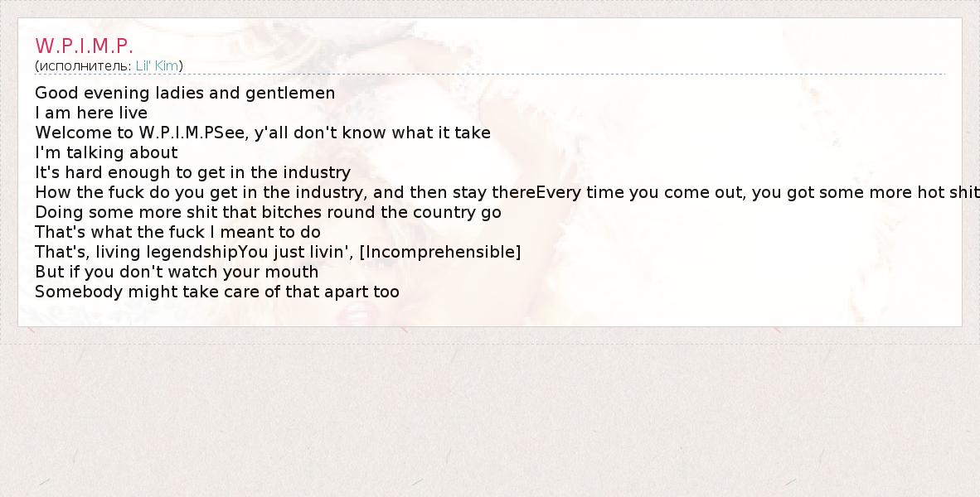Click the last lyric line "Somebody might take care"
Viewport: 980px width, 497px height.
point(217,292)
